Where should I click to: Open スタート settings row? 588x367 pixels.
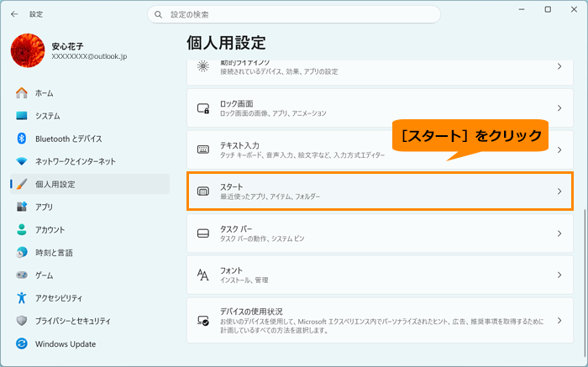pos(380,191)
